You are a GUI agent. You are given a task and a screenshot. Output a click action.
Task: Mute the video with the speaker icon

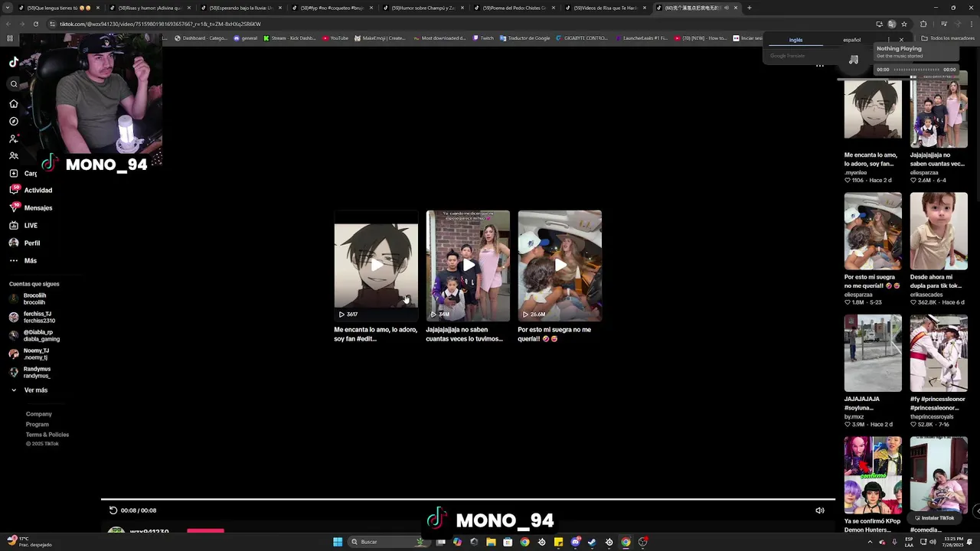820,510
